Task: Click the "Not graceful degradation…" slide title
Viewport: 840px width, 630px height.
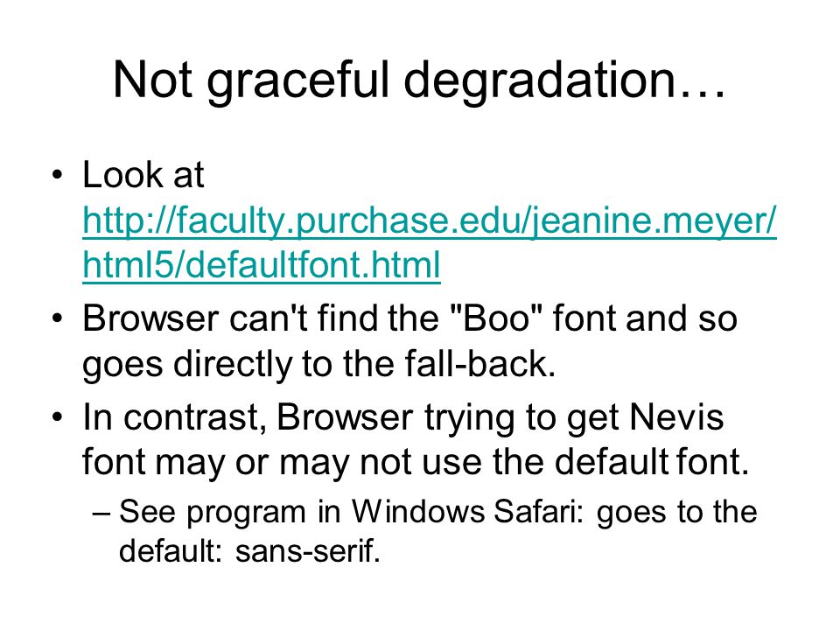Action: [x=419, y=80]
